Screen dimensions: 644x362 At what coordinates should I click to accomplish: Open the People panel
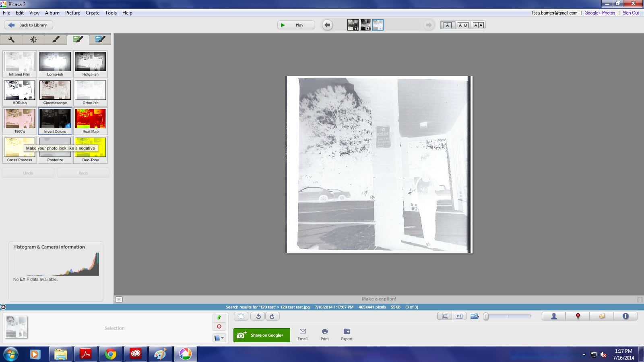[x=553, y=316]
